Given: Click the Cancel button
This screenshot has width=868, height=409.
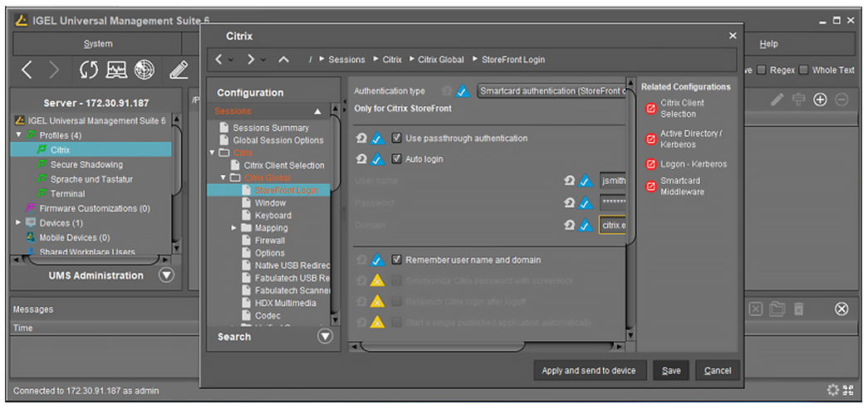Looking at the screenshot, I should coord(718,370).
